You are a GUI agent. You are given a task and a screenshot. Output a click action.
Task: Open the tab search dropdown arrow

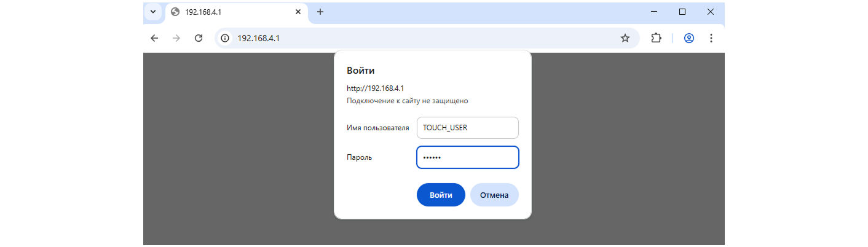click(x=153, y=12)
